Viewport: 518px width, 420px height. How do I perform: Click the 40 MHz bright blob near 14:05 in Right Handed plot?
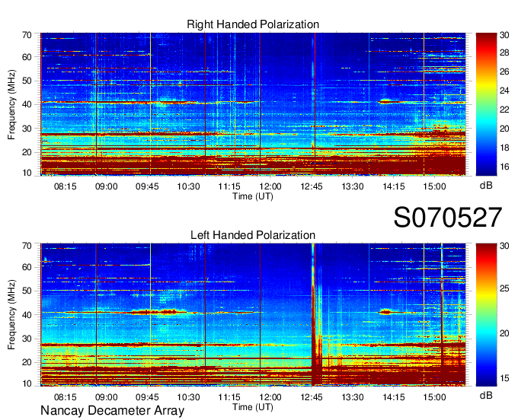385,101
